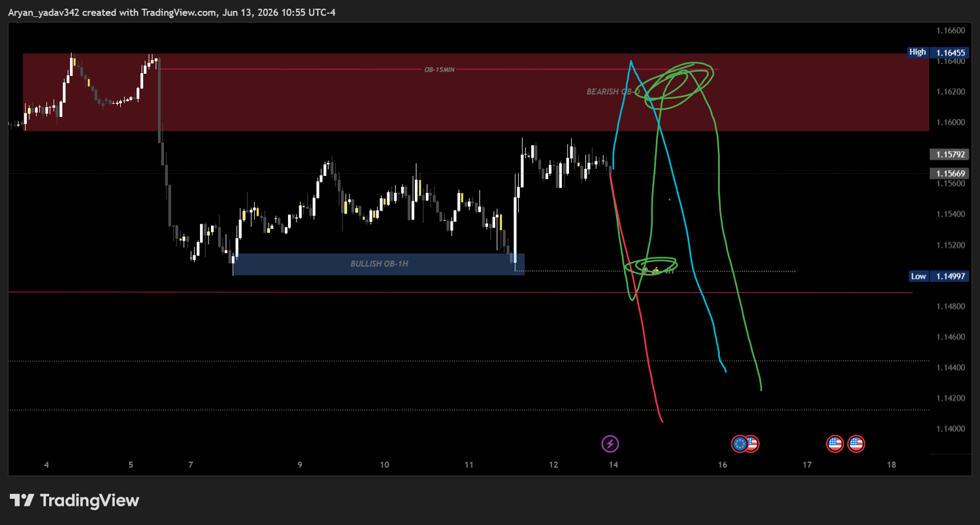Click the 1.16600 price axis label
The height and width of the screenshot is (525, 980).
(951, 31)
